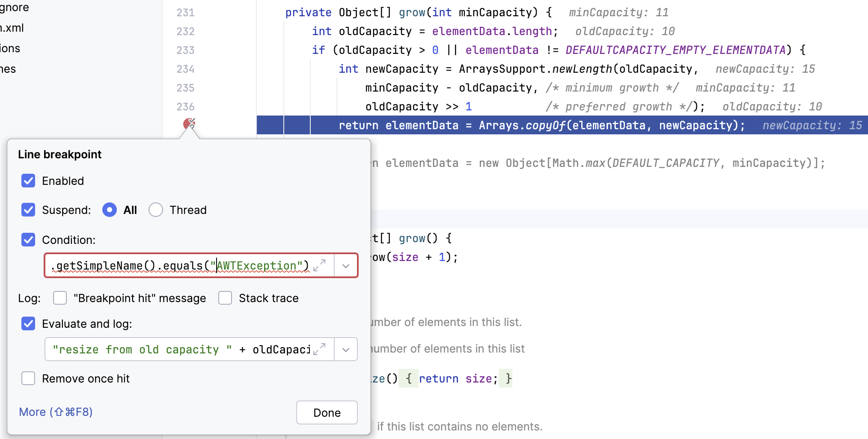Image resolution: width=868 pixels, height=439 pixels.
Task: Disable the Condition checkbox
Action: 28,240
